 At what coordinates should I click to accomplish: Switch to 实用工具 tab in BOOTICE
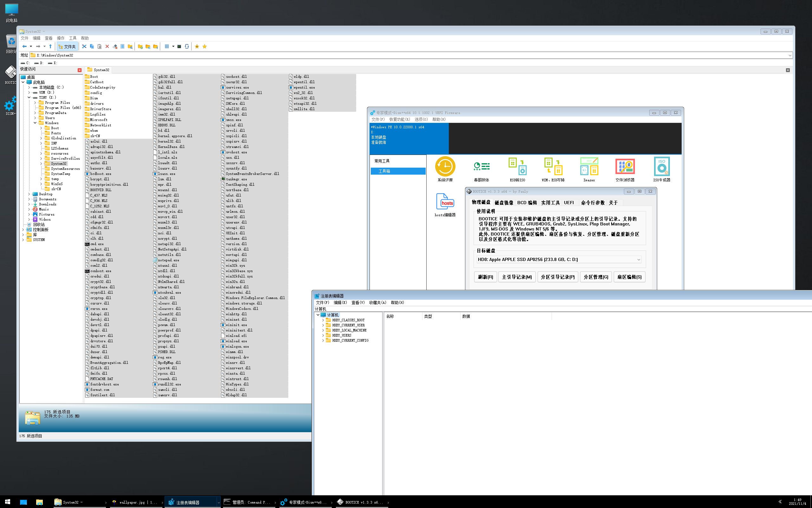pyautogui.click(x=550, y=203)
